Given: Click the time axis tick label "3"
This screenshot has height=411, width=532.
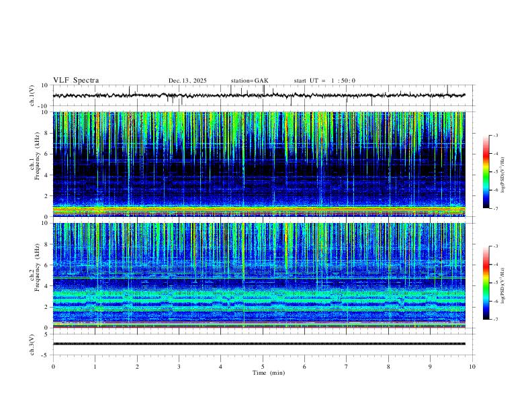Looking at the screenshot, I should click(x=179, y=367).
